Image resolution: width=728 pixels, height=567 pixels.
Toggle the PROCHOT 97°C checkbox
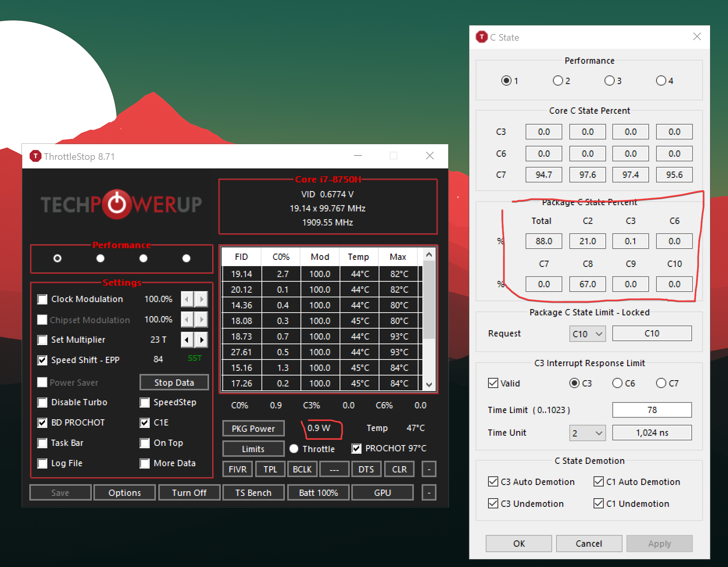pos(356,449)
